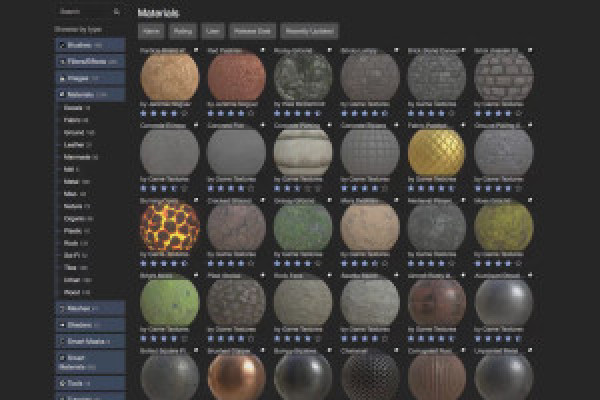Screen dimensions: 600x400
Task: Click the corner icon above the red leather material
Action: 262,50
